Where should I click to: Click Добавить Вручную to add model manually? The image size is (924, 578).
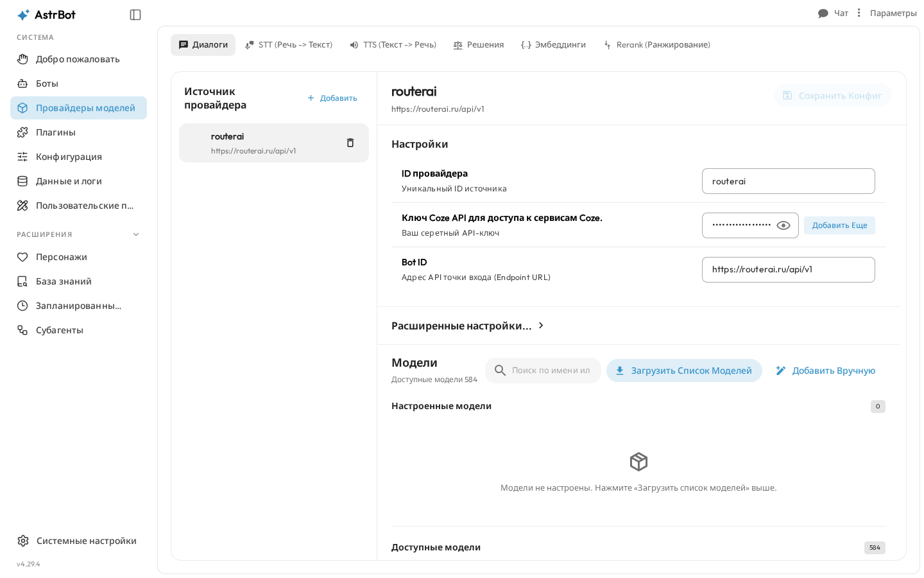[x=825, y=371]
